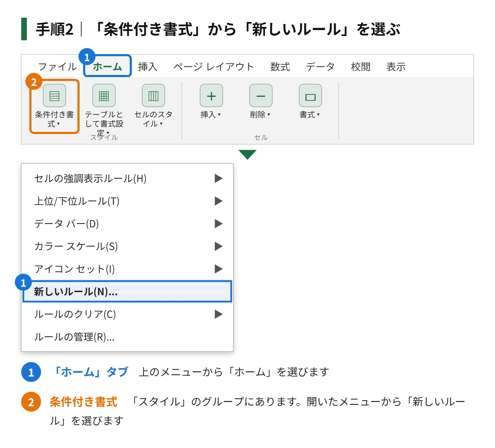
Task: Choose ルールのクリア(C) menu item
Action: [x=127, y=314]
